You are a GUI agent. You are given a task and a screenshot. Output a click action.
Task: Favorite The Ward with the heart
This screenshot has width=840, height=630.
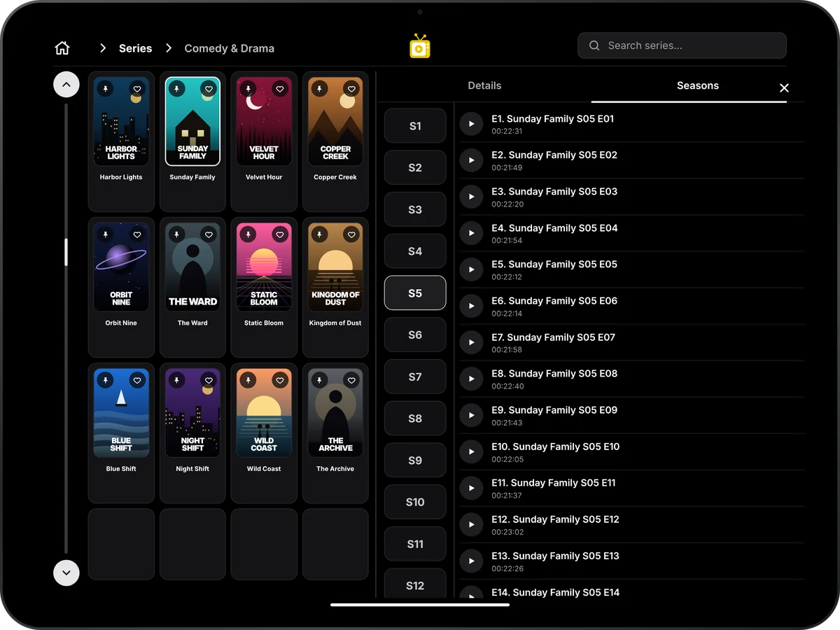tap(209, 234)
